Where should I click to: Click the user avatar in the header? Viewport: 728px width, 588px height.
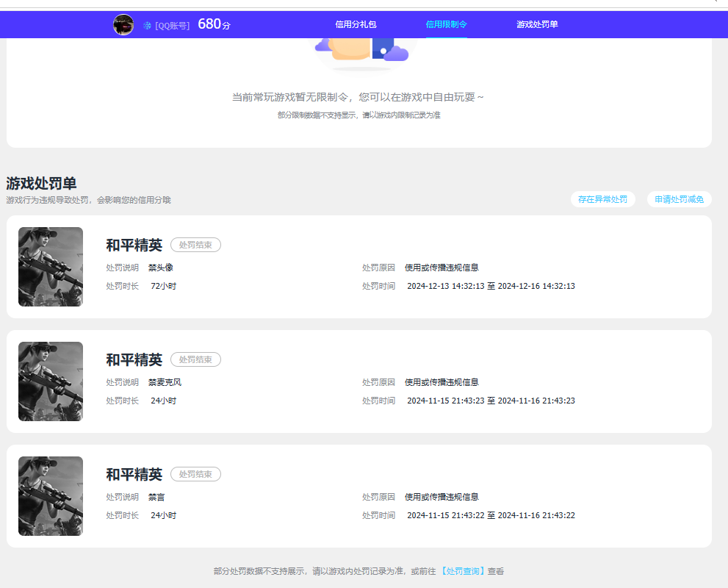[x=123, y=24]
